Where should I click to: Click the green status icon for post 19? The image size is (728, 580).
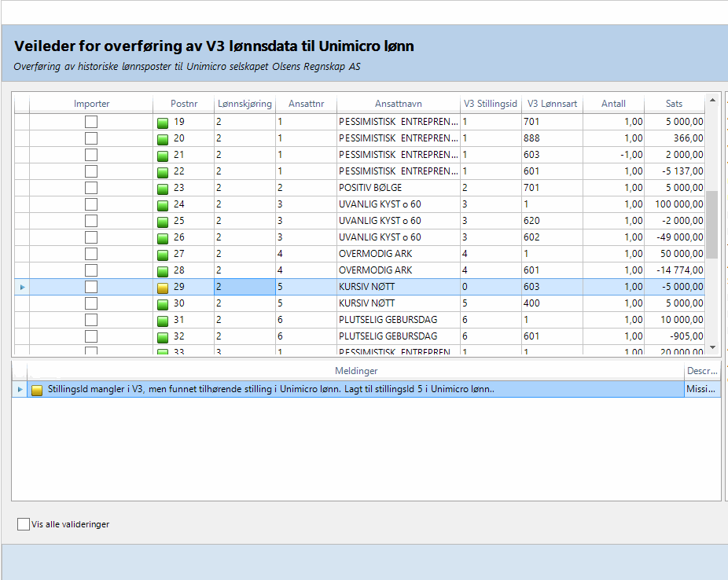tap(163, 123)
